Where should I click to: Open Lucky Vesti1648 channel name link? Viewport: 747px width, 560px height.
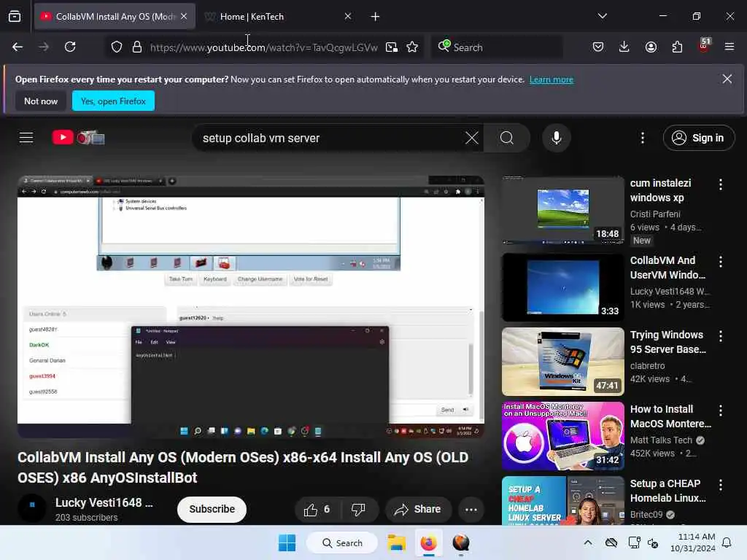(x=104, y=503)
